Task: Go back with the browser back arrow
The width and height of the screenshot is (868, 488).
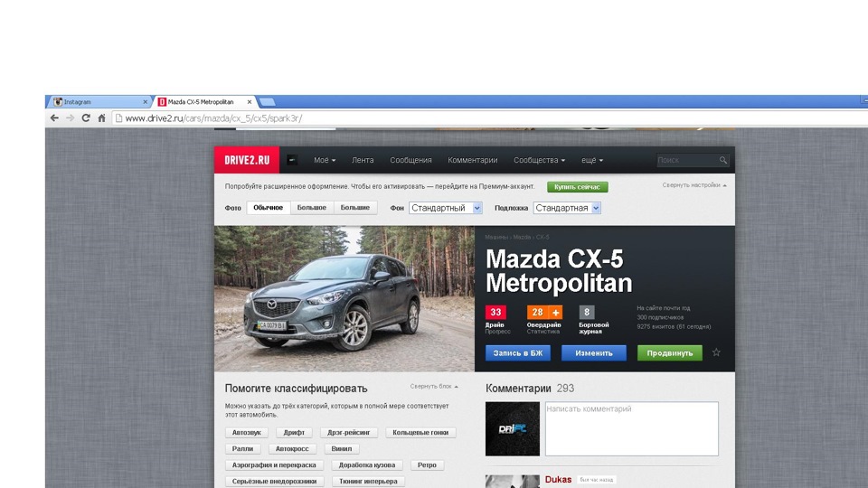Action: 54,117
